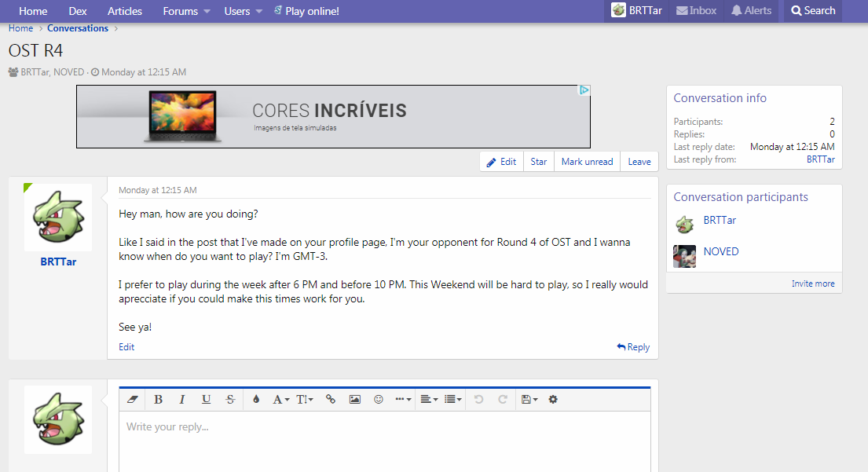
Task: Click BRTTar's small participant avatar
Action: 685,225
